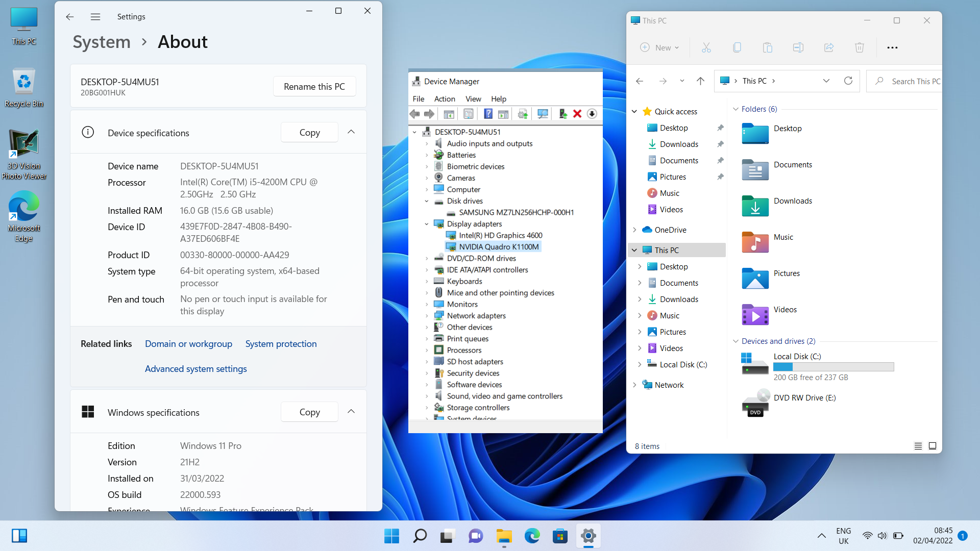The height and width of the screenshot is (551, 980).
Task: Collapse Disk drives in Device Manager
Action: click(x=427, y=201)
